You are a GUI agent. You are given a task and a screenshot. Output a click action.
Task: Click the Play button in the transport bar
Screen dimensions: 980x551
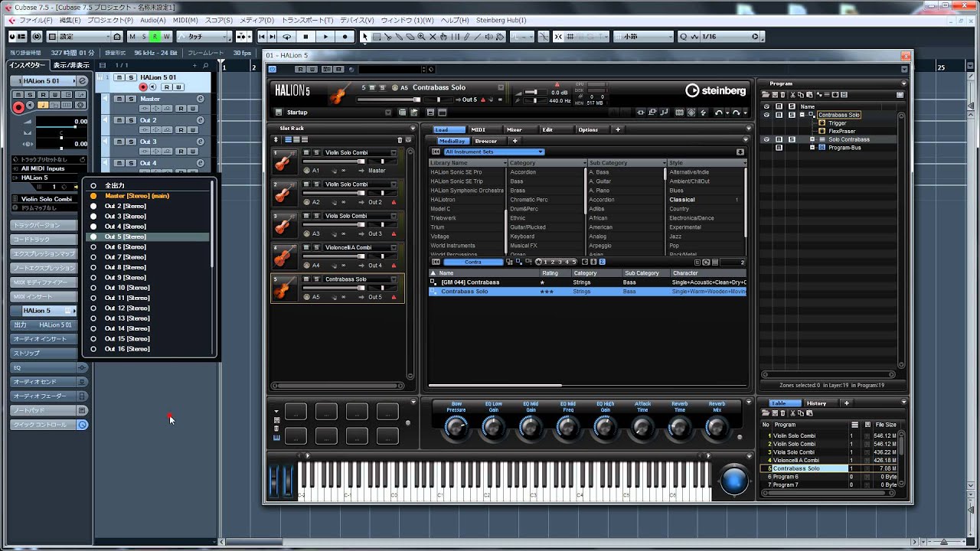325,36
